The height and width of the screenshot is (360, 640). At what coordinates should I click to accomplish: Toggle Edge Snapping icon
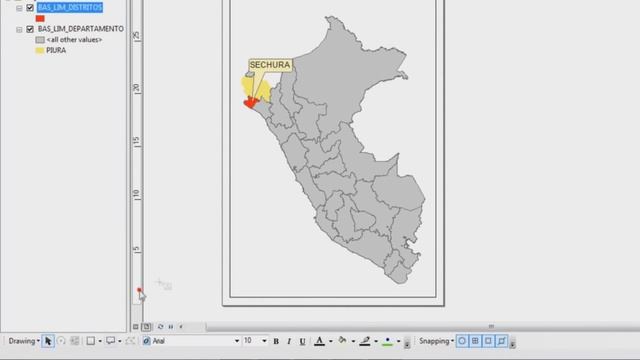(x=501, y=341)
